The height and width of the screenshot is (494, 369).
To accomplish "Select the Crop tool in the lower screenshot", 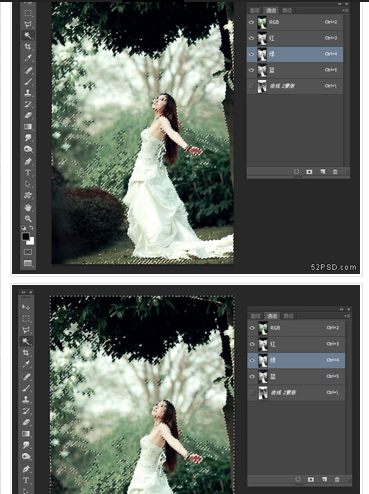I will click(26, 353).
